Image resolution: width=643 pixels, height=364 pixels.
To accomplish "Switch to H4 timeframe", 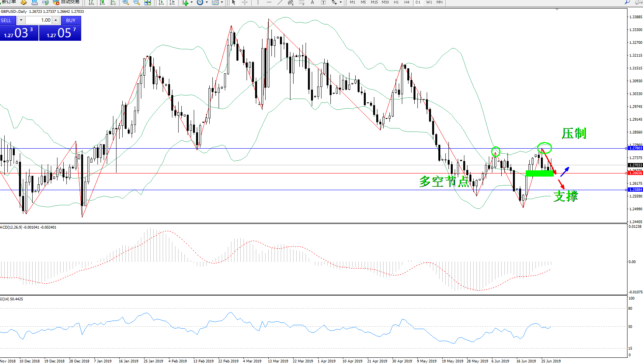I will click(407, 2).
